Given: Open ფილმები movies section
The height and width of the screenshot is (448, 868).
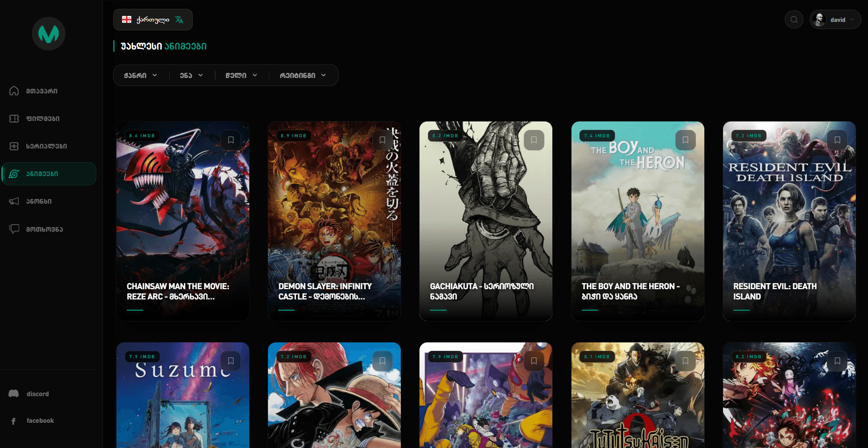Looking at the screenshot, I should click(49, 119).
